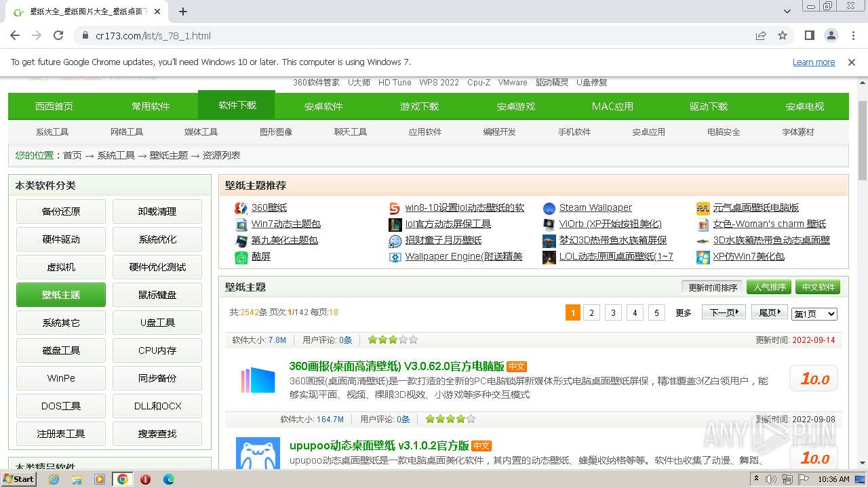Open the 西西首页 navigation item
868x488 pixels.
coord(54,106)
